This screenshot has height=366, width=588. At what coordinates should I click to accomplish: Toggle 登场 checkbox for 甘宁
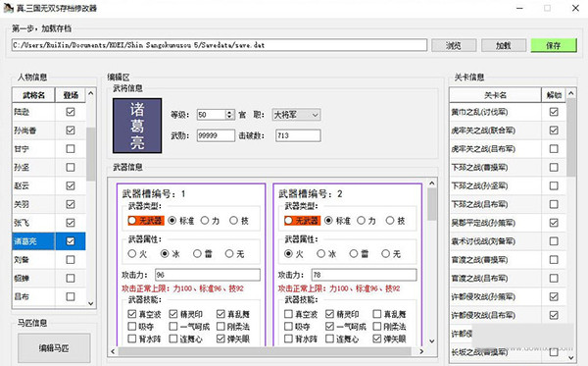(x=71, y=148)
